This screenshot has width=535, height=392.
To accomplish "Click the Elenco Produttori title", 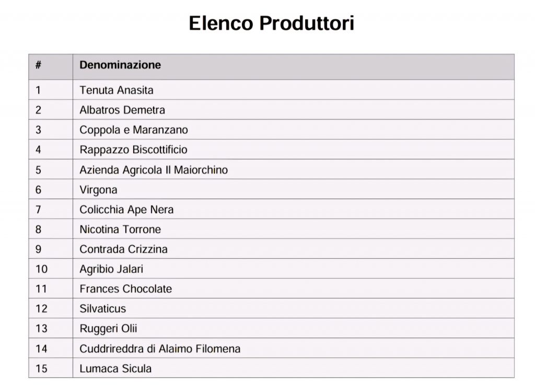I will point(271,23).
